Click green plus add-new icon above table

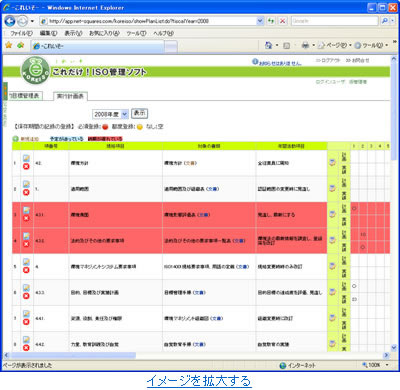(16, 139)
